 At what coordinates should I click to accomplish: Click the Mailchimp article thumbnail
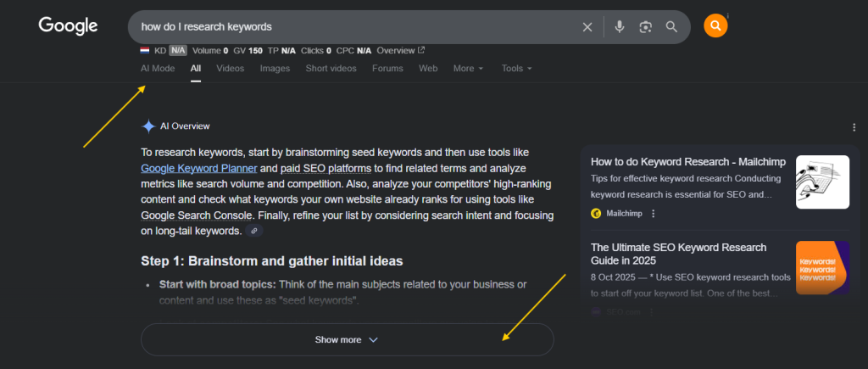point(821,182)
